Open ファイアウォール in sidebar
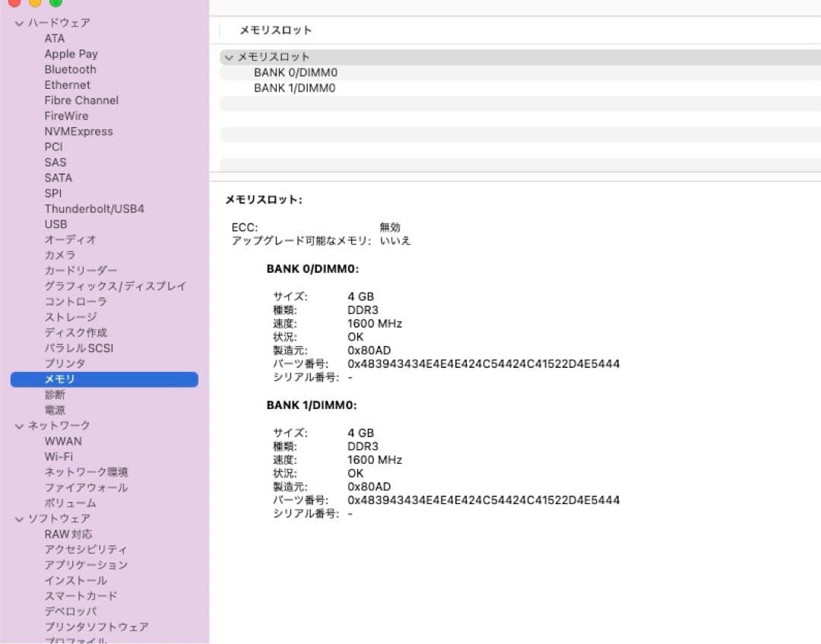821x644 pixels. coord(86,487)
